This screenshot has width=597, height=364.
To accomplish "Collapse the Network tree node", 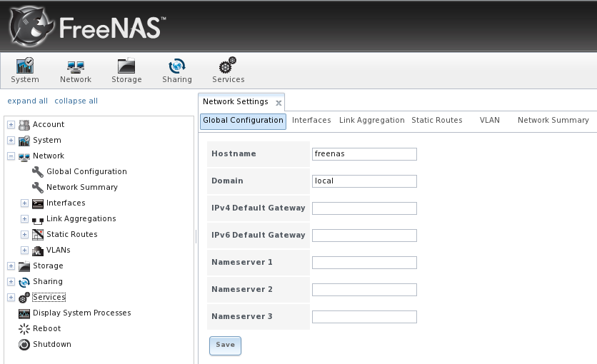I will click(x=11, y=156).
